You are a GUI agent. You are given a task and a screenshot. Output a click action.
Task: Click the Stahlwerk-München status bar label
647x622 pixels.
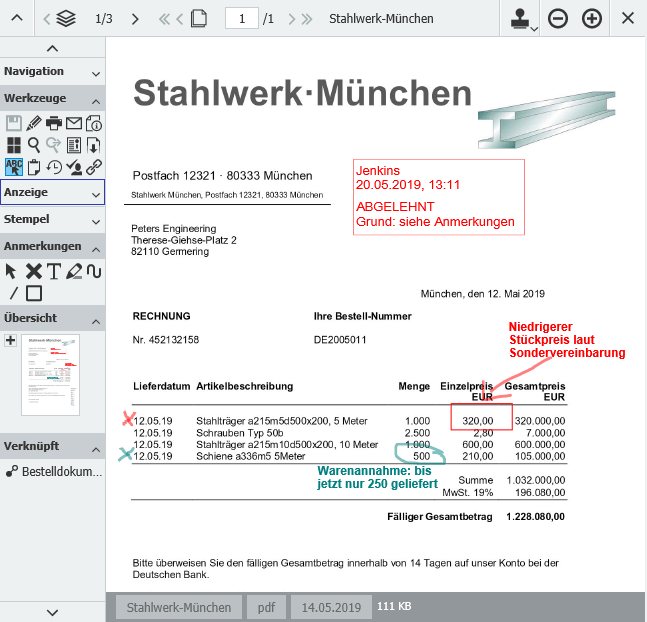pyautogui.click(x=179, y=607)
